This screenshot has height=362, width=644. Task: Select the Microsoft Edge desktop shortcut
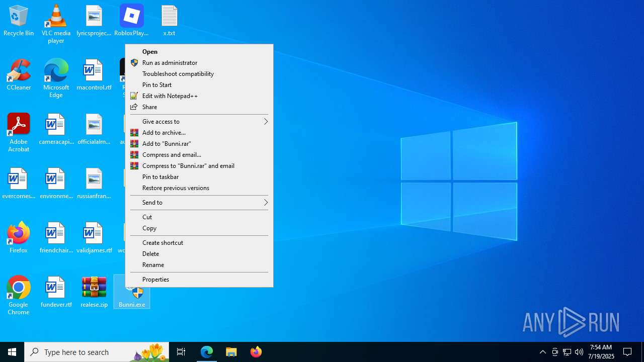click(x=56, y=78)
